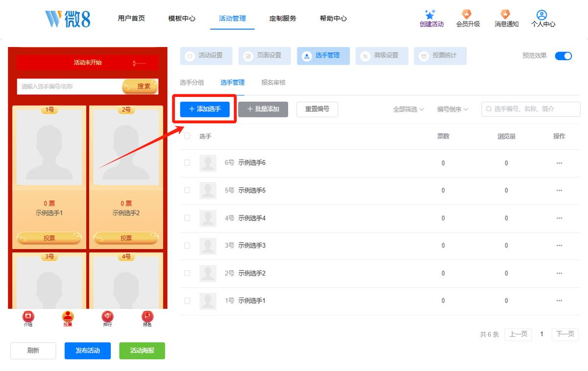Viewport: 588px width, 371px height.
Task: Open more actions for 示例选手5
Action: (559, 190)
